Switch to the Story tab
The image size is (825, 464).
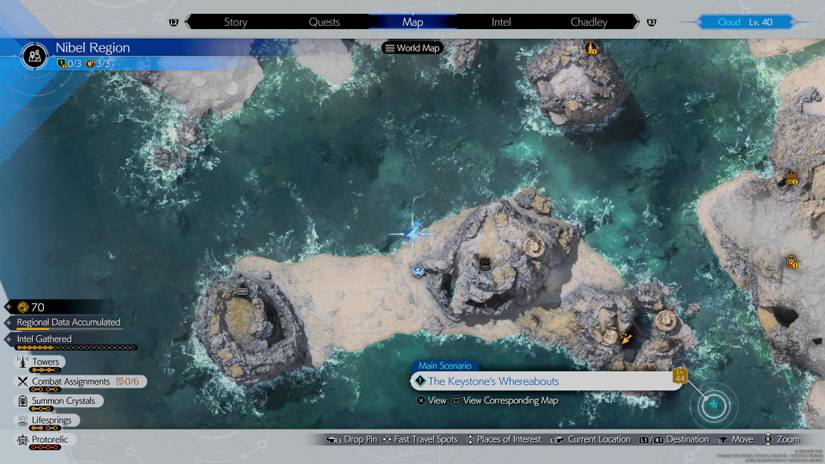click(236, 21)
